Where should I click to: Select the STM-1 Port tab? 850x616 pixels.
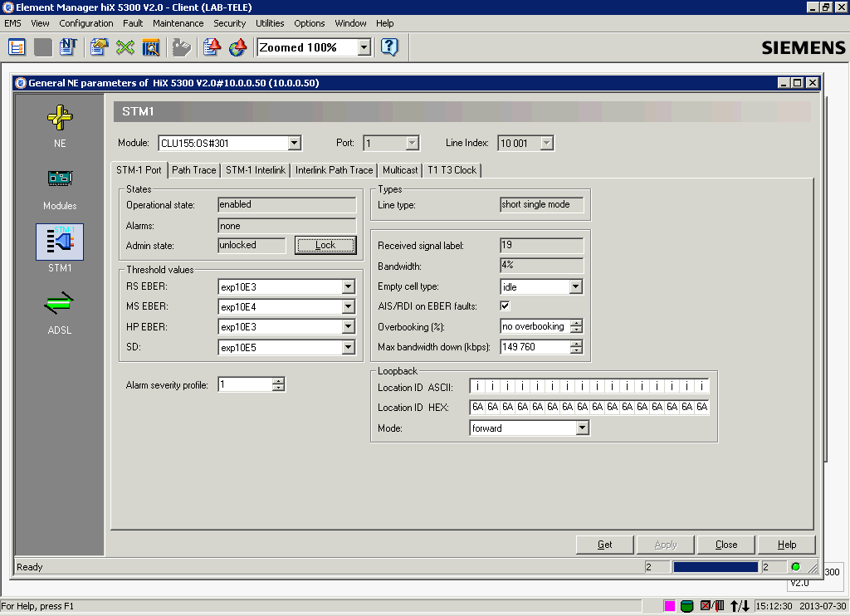pyautogui.click(x=139, y=169)
